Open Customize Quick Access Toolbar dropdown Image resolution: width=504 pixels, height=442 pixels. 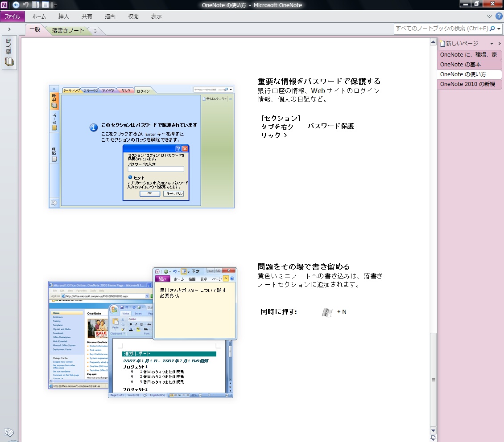55,5
